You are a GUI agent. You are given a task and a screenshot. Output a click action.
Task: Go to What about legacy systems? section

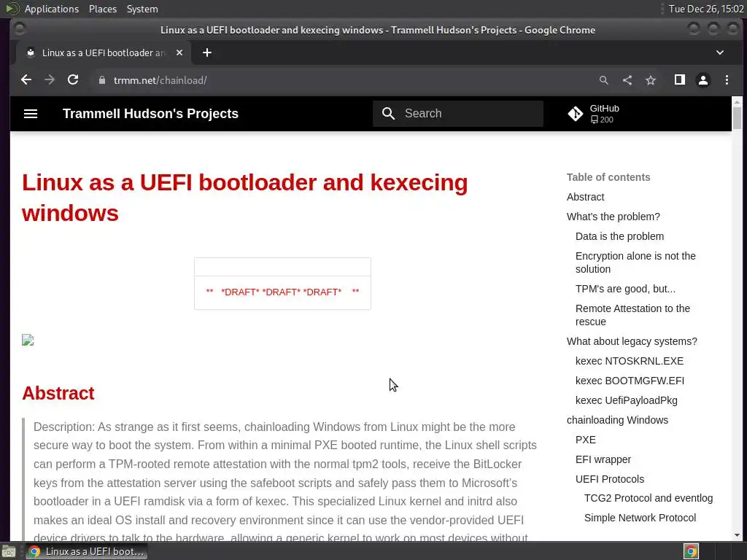632,341
